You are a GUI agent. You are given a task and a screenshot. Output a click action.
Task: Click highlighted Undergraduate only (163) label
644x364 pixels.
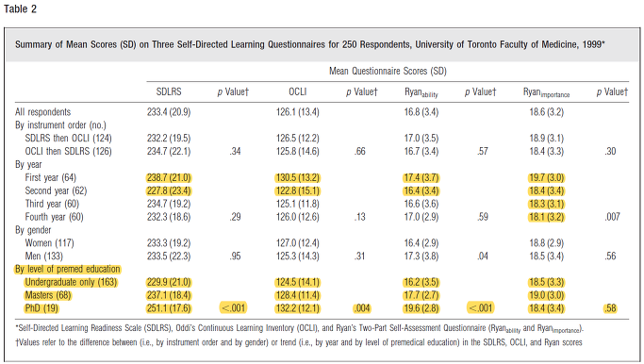click(x=71, y=282)
